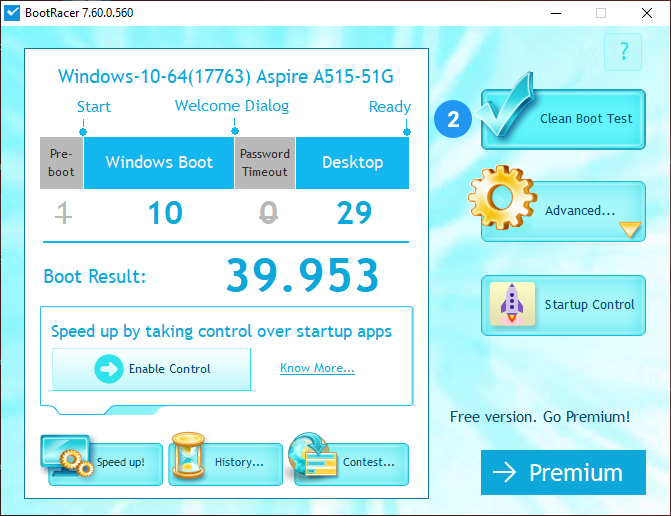Screen dimensions: 671x516
Task: Click the globe Contest icon
Action: pyautogui.click(x=313, y=454)
